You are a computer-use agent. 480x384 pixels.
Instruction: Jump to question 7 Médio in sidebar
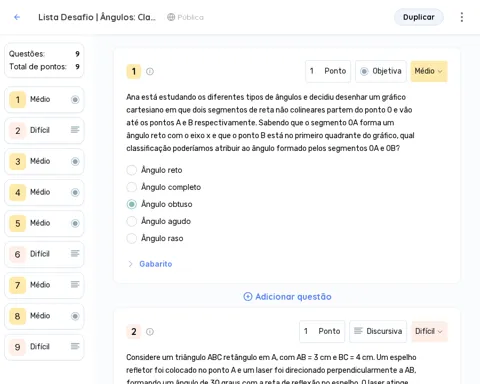tap(44, 285)
